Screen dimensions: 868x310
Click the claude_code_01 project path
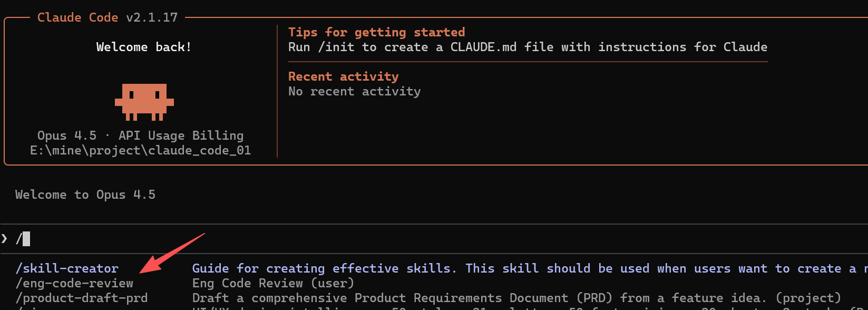click(x=140, y=150)
